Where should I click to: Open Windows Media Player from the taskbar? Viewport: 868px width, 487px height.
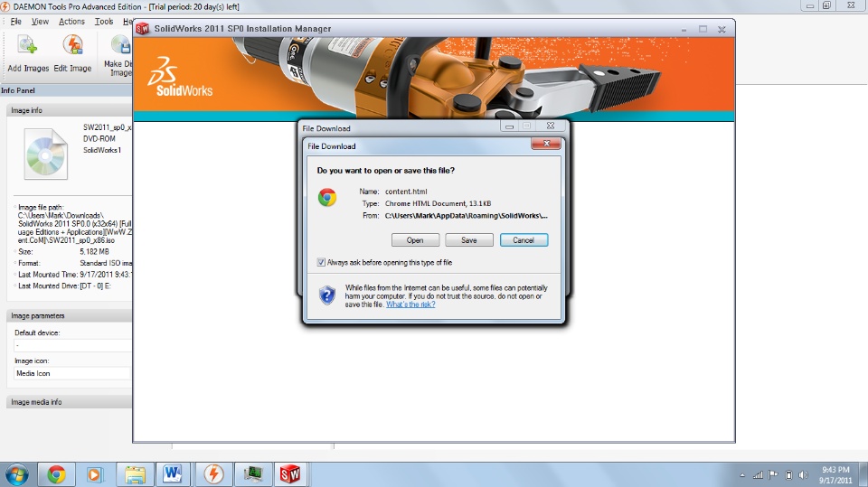94,474
